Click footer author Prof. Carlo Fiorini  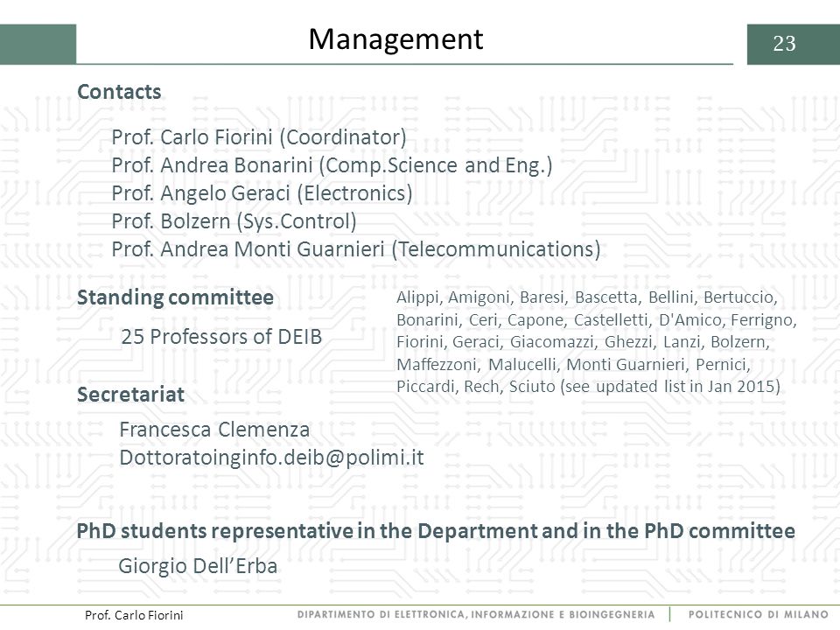click(134, 615)
